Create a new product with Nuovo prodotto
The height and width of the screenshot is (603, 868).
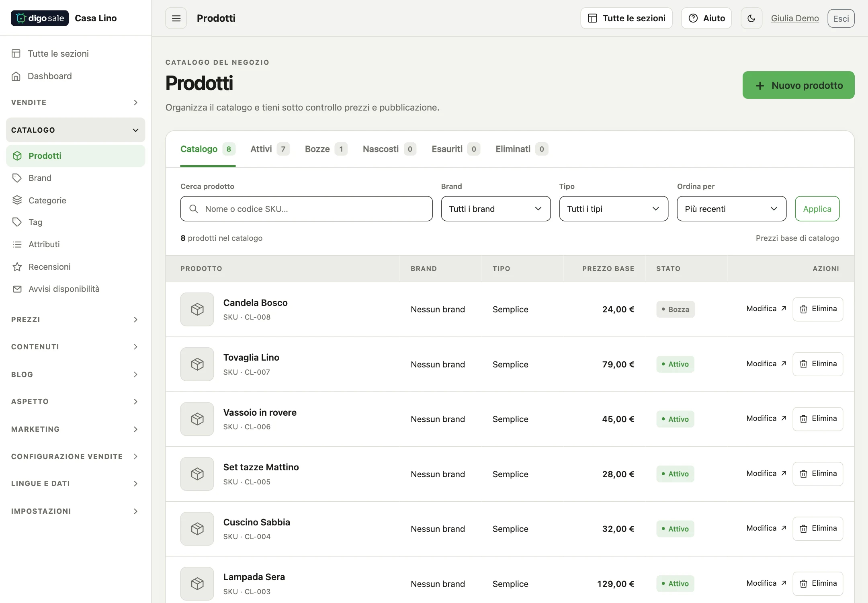[798, 85]
